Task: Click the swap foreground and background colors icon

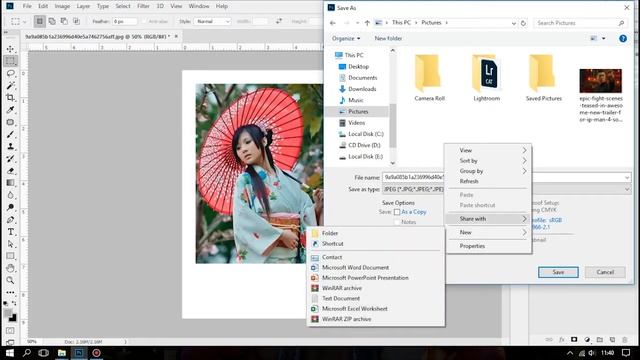Action: [14, 303]
